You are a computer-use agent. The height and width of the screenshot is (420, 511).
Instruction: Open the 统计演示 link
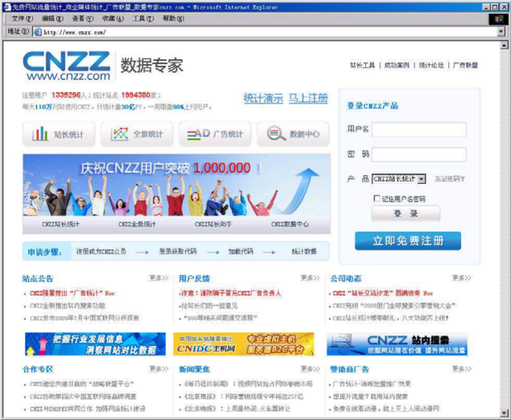coord(264,98)
